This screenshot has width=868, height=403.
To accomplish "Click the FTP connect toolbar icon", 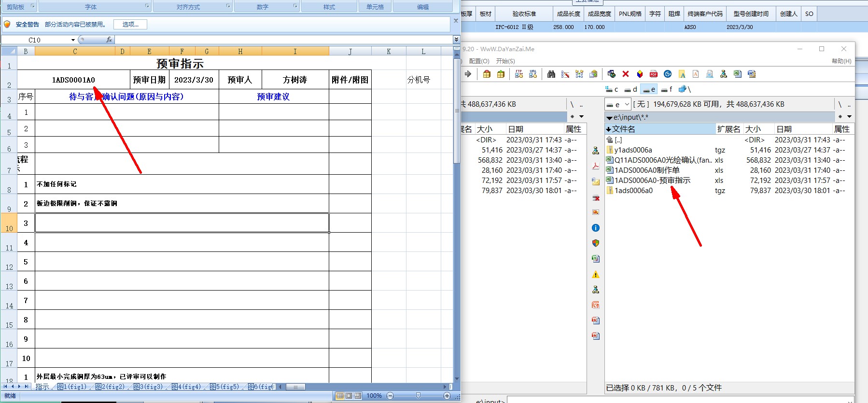I will tap(519, 74).
